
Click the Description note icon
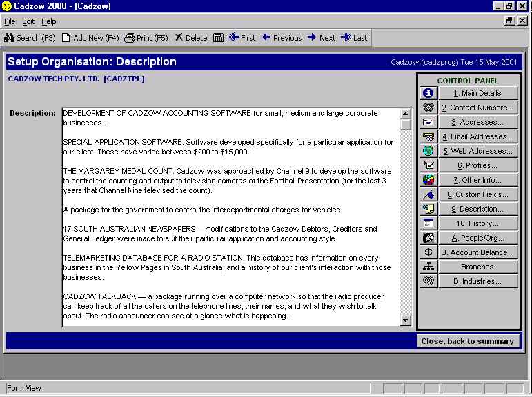click(x=428, y=209)
